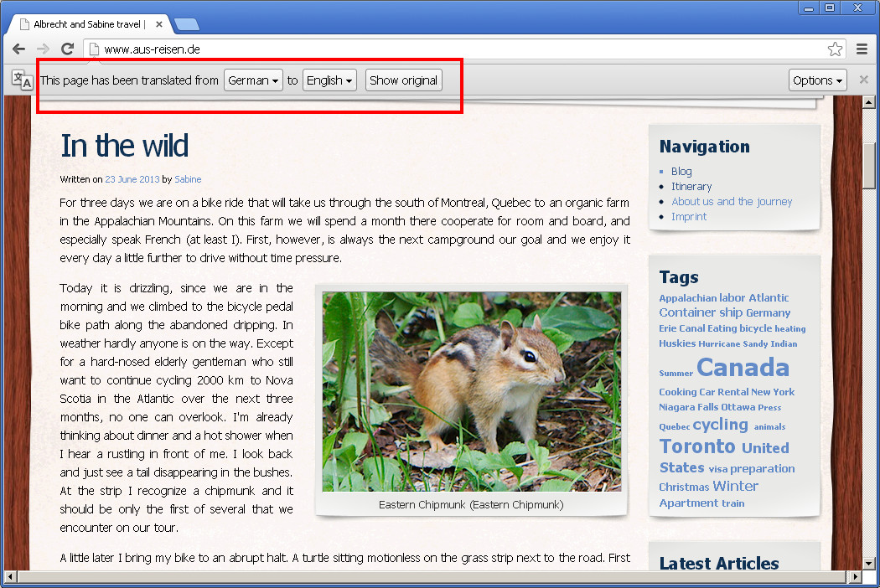Click the translate icon in the bar
Viewport: 880px width, 588px height.
click(23, 80)
